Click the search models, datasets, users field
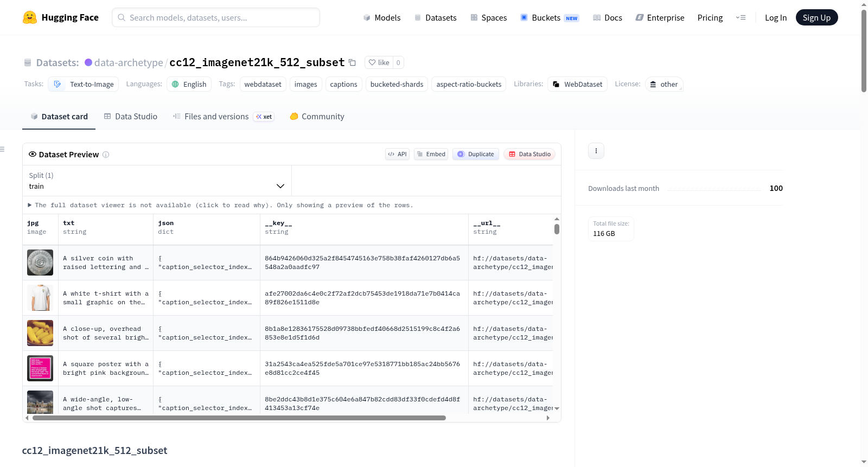 (x=216, y=17)
